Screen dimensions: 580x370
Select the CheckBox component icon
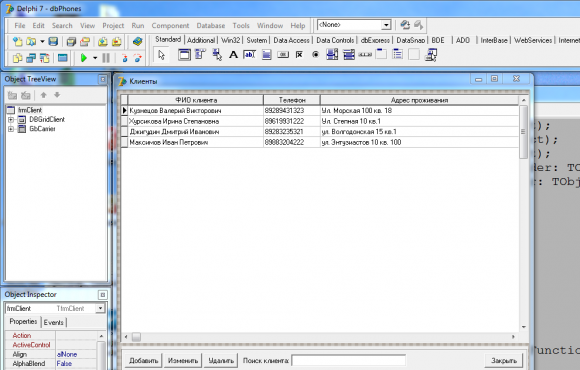click(299, 55)
